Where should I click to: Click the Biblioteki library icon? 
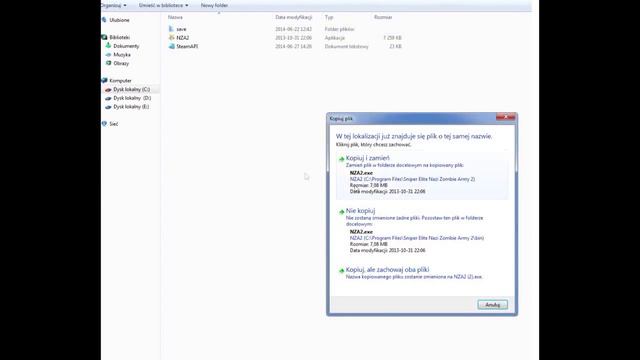104,37
